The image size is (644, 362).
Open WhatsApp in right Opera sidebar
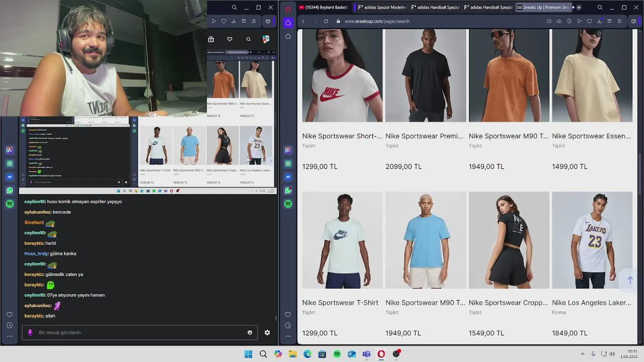click(288, 191)
